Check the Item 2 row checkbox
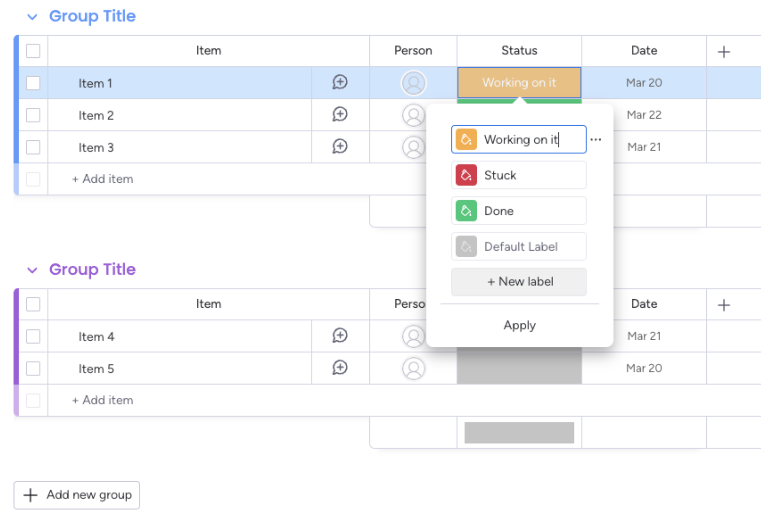This screenshot has height=532, width=761. [33, 115]
